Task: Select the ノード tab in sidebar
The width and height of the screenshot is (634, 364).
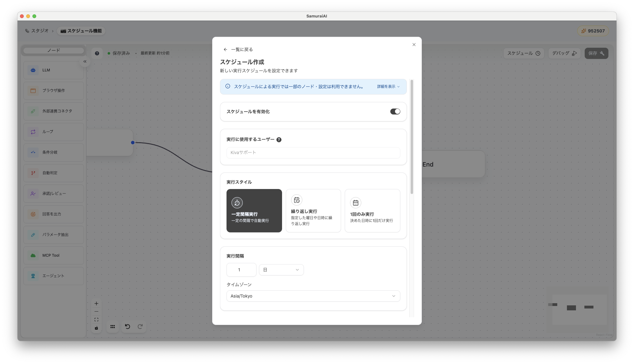Action: pyautogui.click(x=54, y=51)
